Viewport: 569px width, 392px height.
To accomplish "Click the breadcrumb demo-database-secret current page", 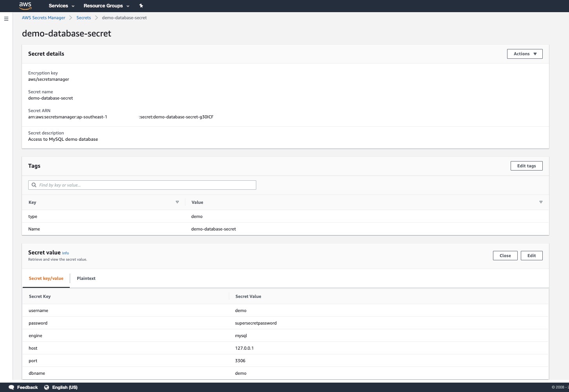I will 124,18.
